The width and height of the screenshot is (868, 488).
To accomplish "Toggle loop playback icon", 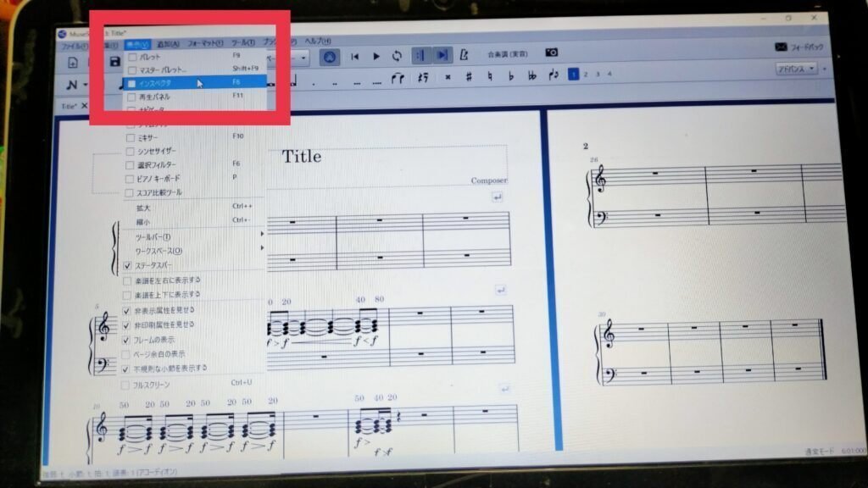I will (397, 56).
